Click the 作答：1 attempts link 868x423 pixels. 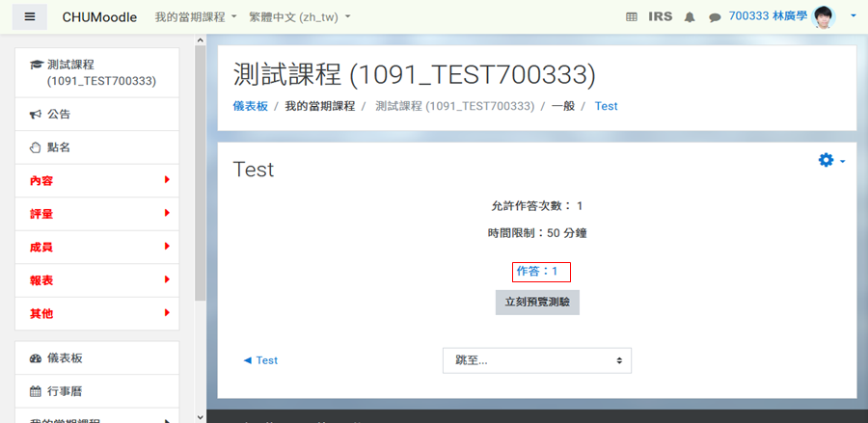pyautogui.click(x=537, y=271)
